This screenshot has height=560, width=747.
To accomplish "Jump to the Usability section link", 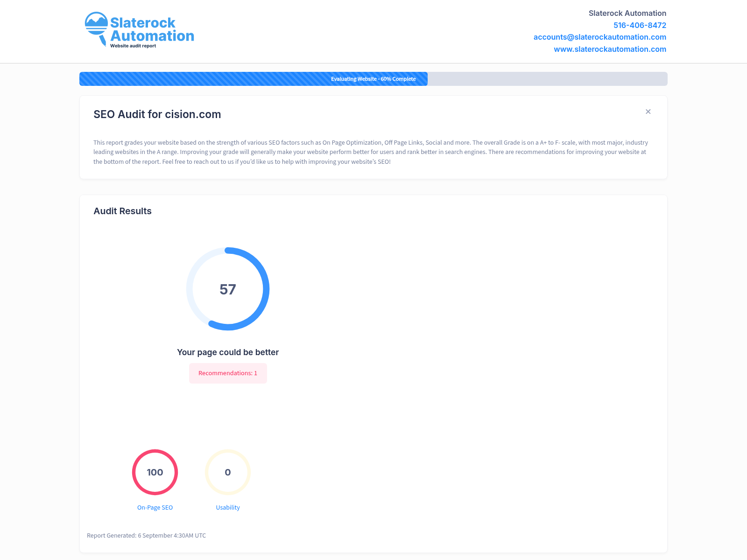I will pos(228,508).
